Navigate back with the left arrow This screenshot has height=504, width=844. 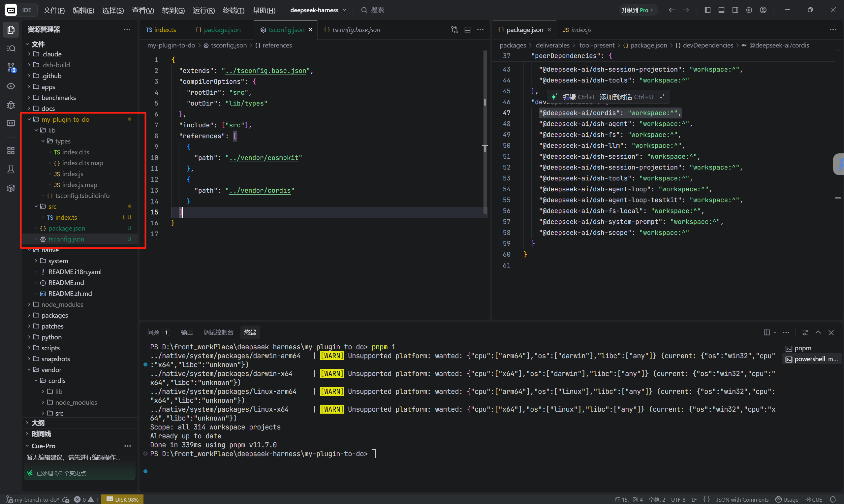(672, 10)
